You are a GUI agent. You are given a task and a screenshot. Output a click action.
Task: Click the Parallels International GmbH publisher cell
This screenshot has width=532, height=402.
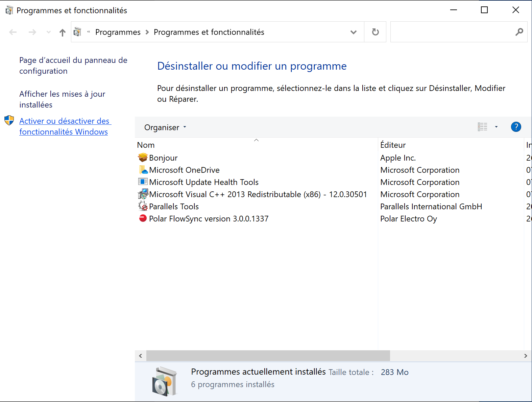431,207
